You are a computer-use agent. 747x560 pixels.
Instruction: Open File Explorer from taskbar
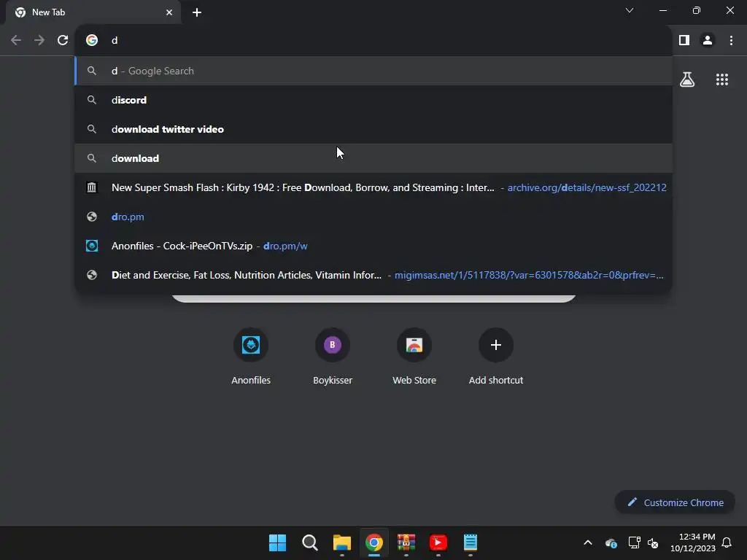point(341,542)
